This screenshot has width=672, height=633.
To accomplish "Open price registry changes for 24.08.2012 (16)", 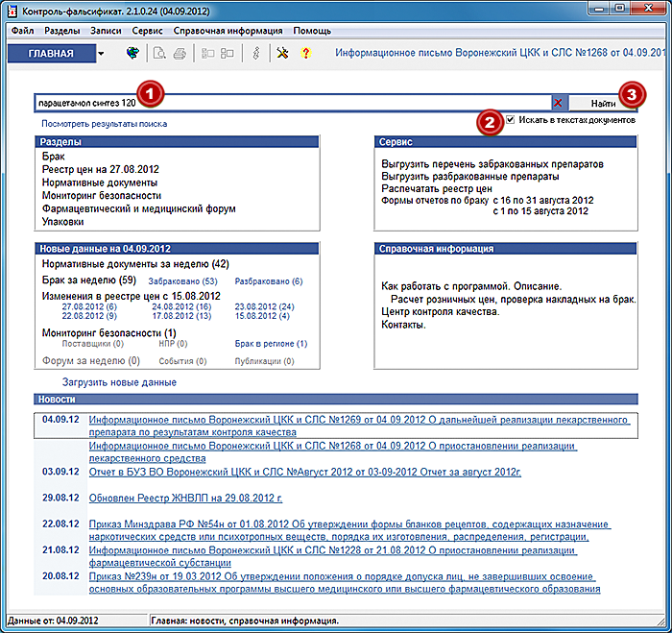I will point(181,306).
